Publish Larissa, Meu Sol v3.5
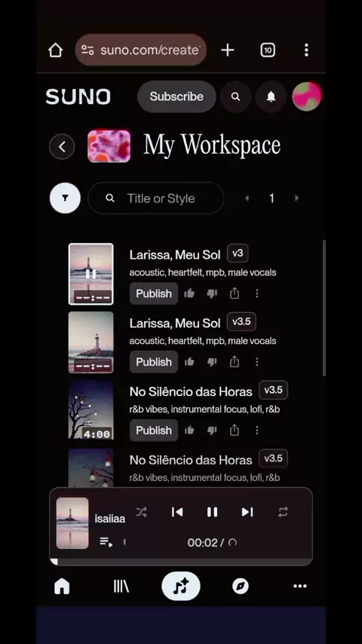 (154, 362)
